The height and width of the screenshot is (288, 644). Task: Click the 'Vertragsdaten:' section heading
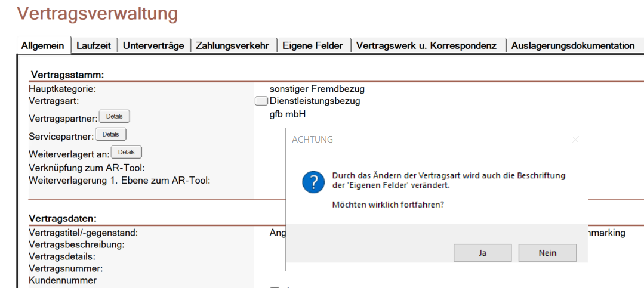pos(63,218)
